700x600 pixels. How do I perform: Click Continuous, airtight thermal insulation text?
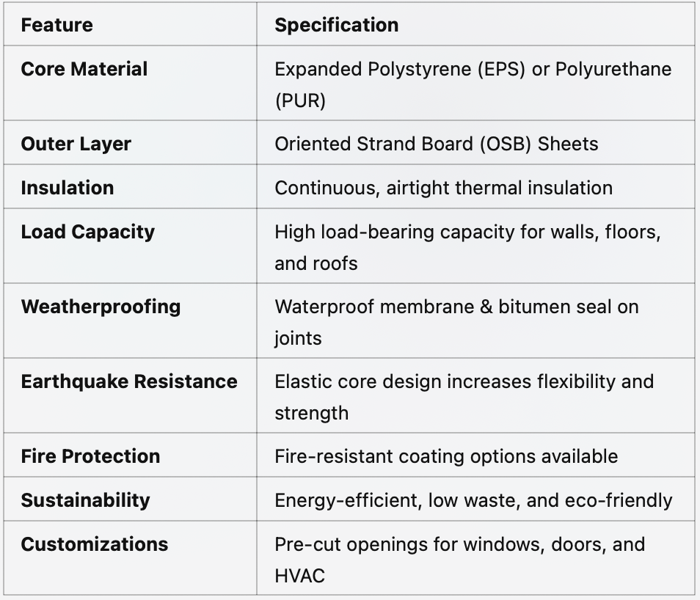[443, 188]
